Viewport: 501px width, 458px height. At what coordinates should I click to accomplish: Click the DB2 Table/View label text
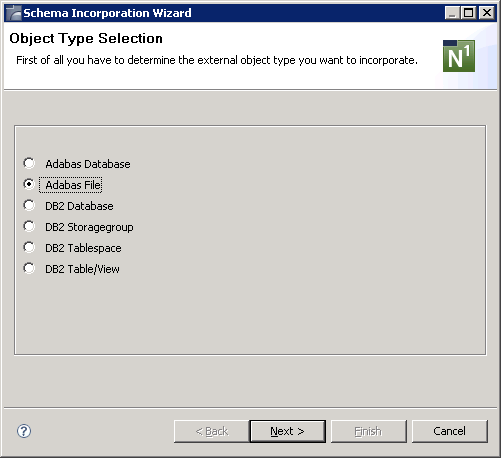[82, 269]
